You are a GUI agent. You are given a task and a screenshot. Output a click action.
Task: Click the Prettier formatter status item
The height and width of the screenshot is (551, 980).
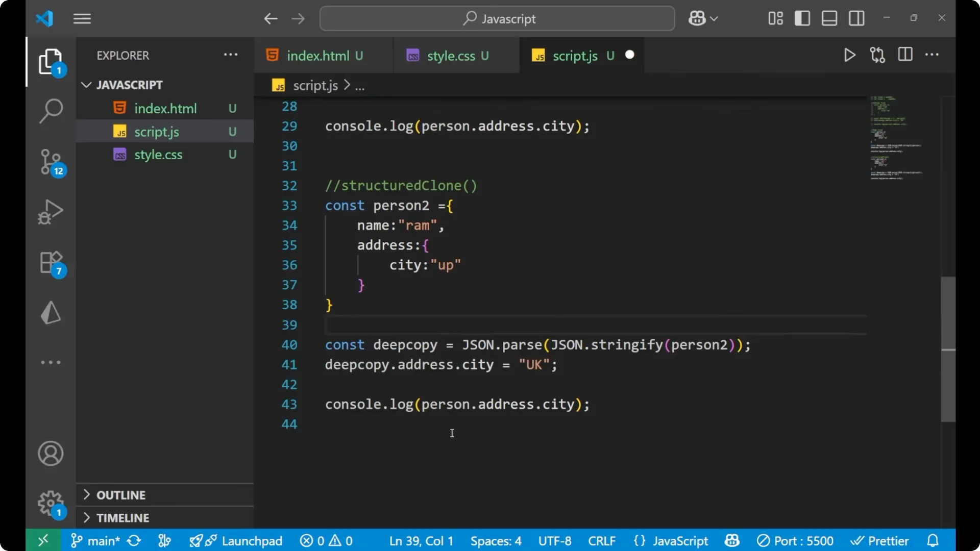click(880, 540)
